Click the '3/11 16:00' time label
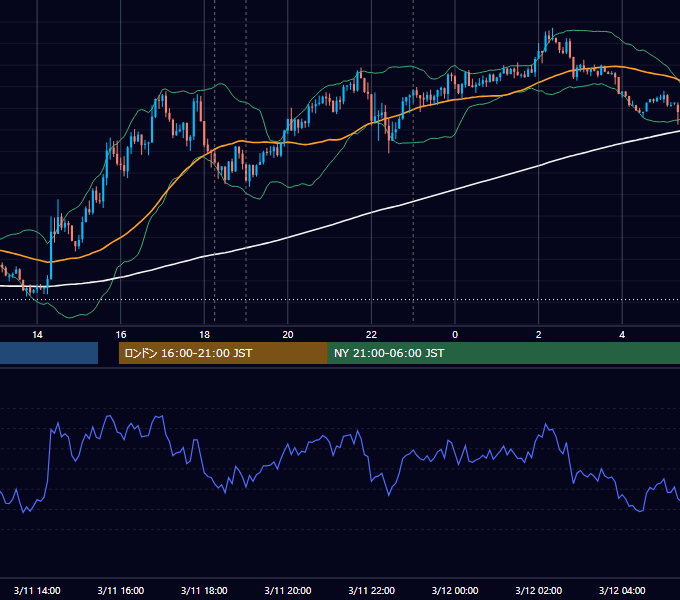The width and height of the screenshot is (680, 600). pos(121,590)
